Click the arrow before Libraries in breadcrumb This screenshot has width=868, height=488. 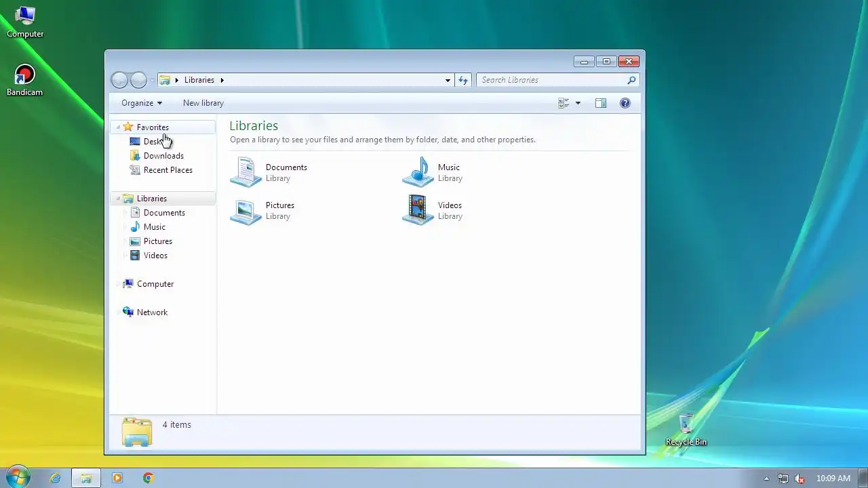tap(177, 80)
